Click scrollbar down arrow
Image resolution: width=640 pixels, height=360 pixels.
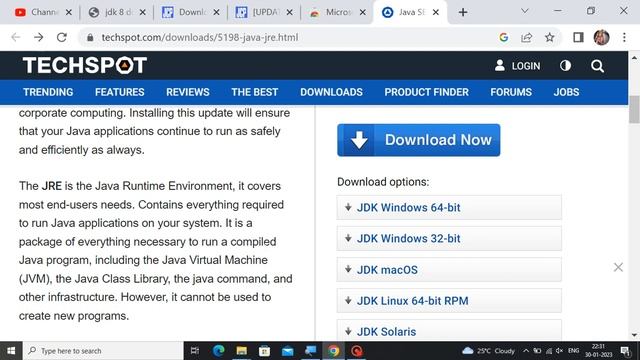(634, 335)
